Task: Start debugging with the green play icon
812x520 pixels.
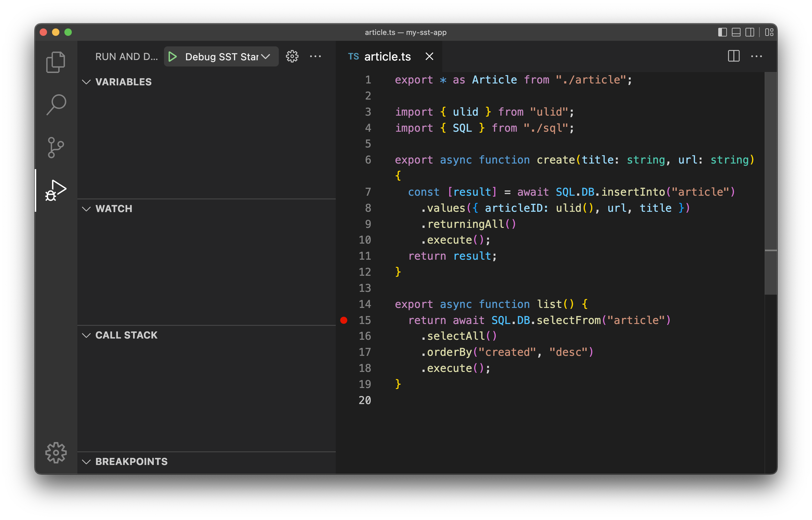Action: click(x=173, y=56)
